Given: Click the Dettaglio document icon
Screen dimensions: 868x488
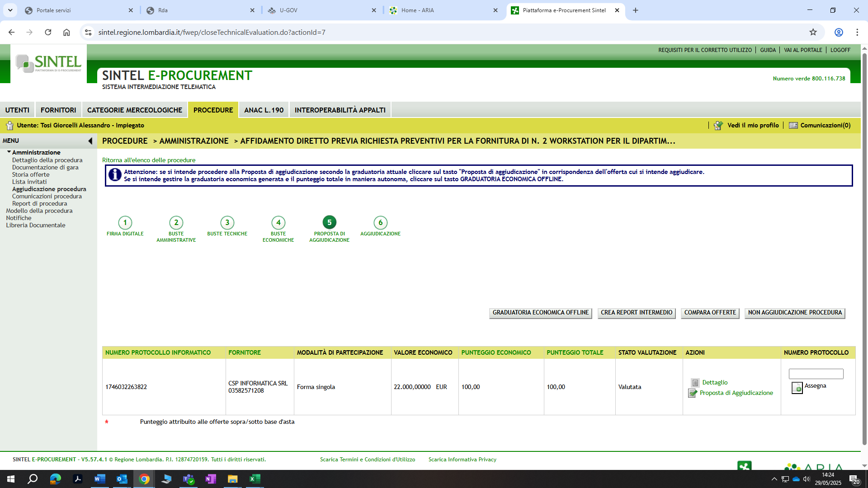Looking at the screenshot, I should point(695,383).
